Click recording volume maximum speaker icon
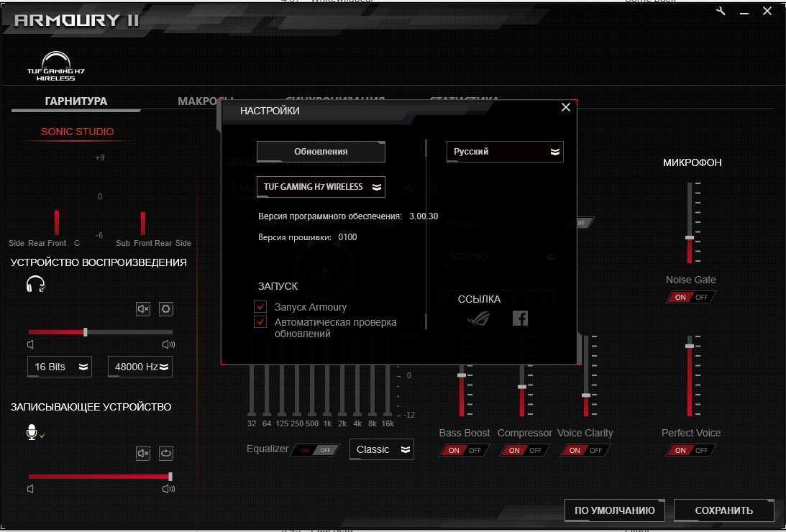The image size is (786, 532). click(168, 488)
